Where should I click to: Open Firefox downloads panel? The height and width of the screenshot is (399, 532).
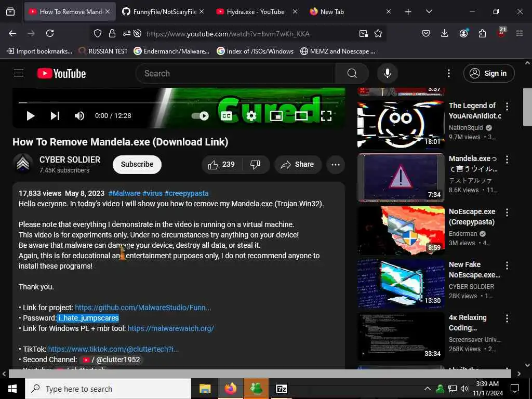445,33
